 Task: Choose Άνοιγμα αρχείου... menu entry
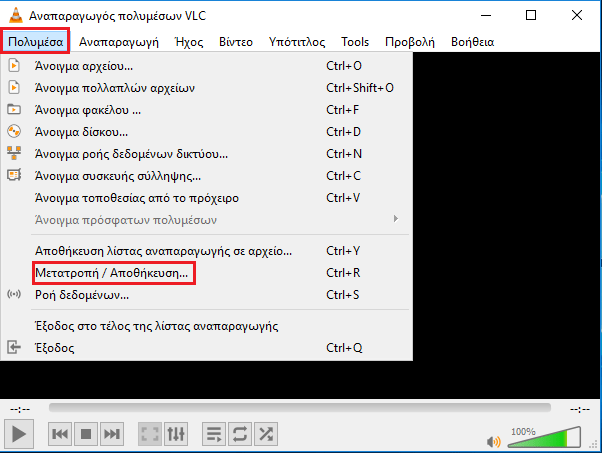tap(207, 66)
